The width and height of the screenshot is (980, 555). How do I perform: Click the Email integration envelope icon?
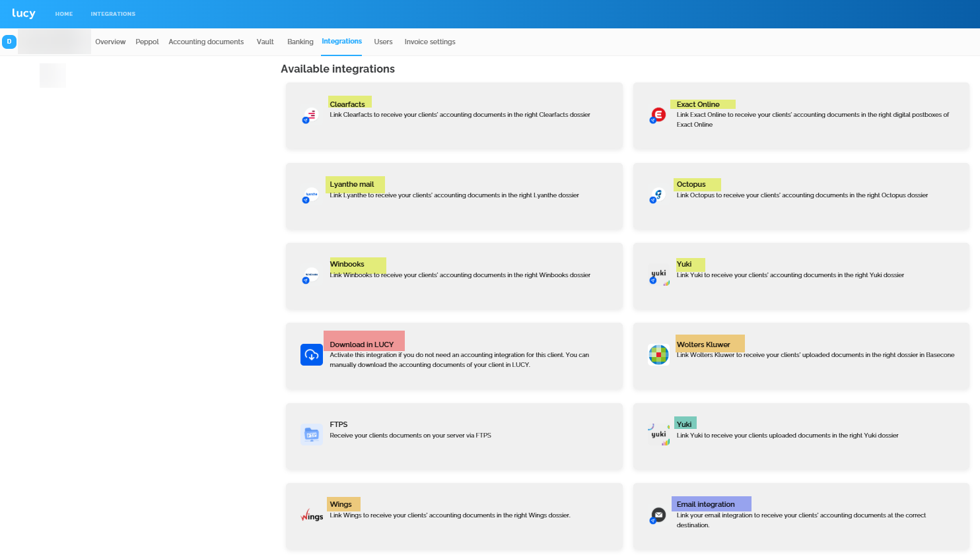pyautogui.click(x=658, y=515)
